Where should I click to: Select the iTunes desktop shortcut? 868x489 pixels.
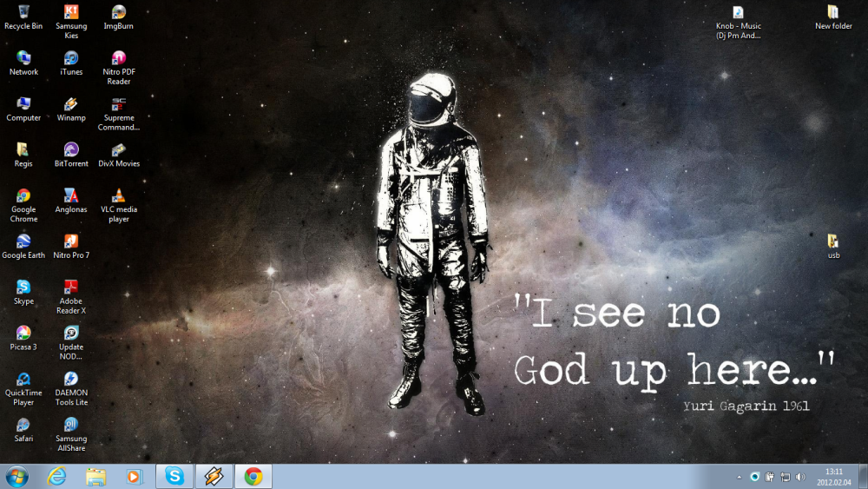(x=71, y=63)
